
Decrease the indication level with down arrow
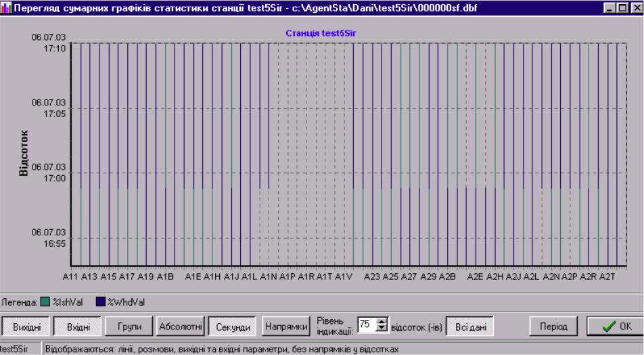pyautogui.click(x=382, y=329)
